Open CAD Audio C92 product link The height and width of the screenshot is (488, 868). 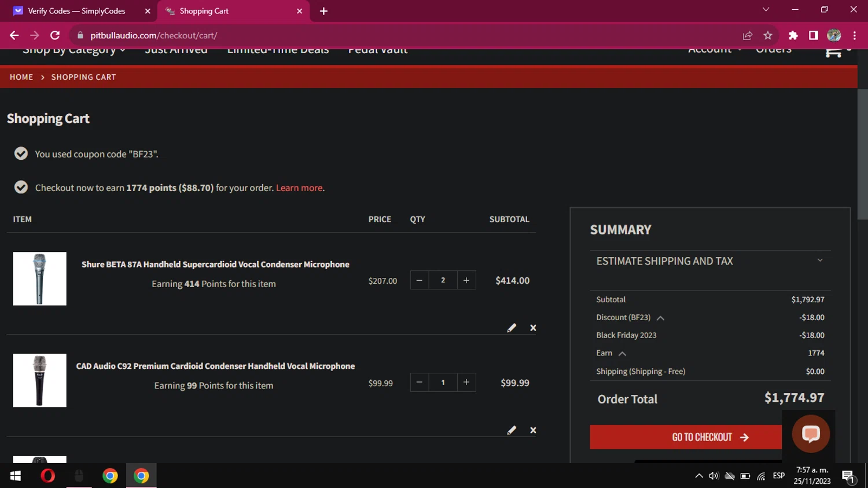pos(215,366)
